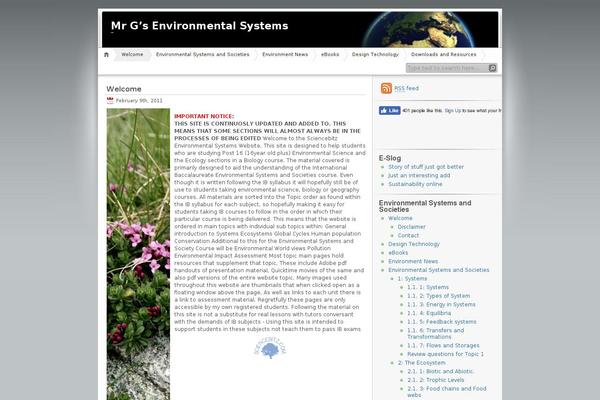600x400 pixels.
Task: Open the Downloads and Resources menu tab
Action: [x=443, y=54]
